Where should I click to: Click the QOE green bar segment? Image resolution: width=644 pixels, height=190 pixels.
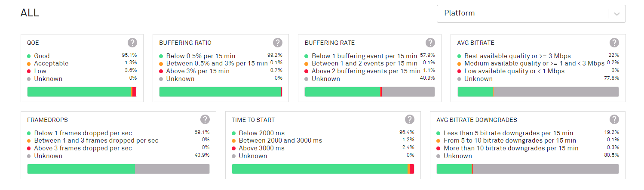tap(79, 92)
